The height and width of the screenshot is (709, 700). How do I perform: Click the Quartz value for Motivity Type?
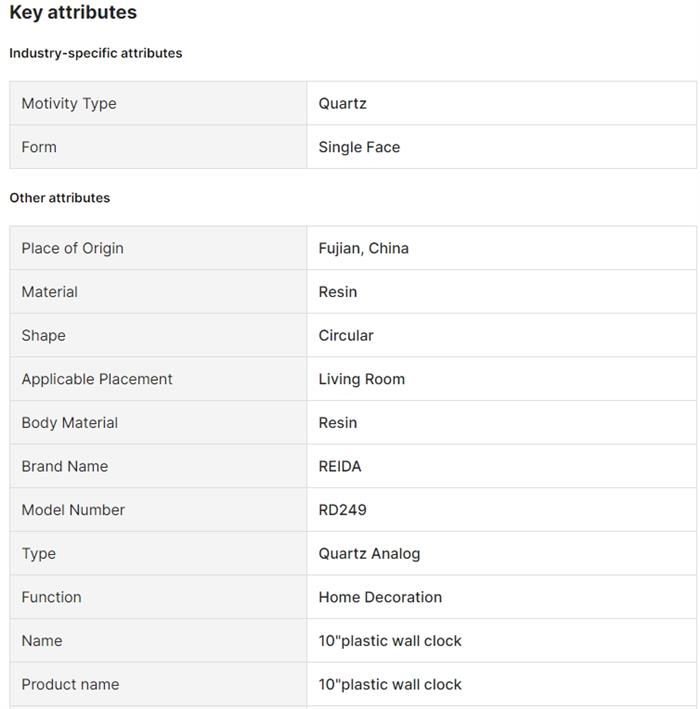[343, 103]
